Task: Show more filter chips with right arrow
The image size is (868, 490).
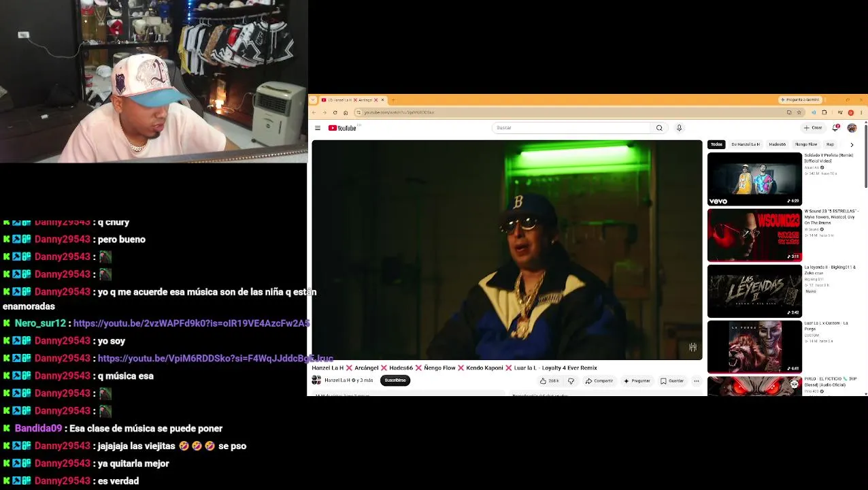Action: click(852, 144)
